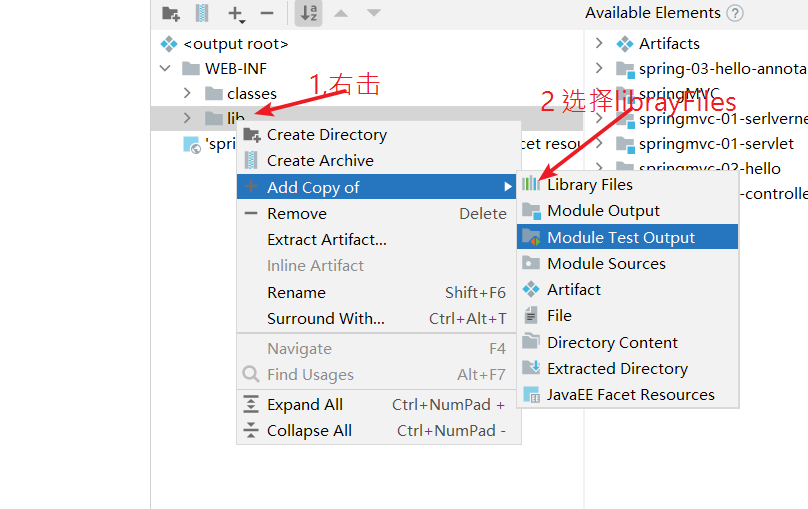Select Library Files in the submenu
The height and width of the screenshot is (509, 808).
pos(628,184)
